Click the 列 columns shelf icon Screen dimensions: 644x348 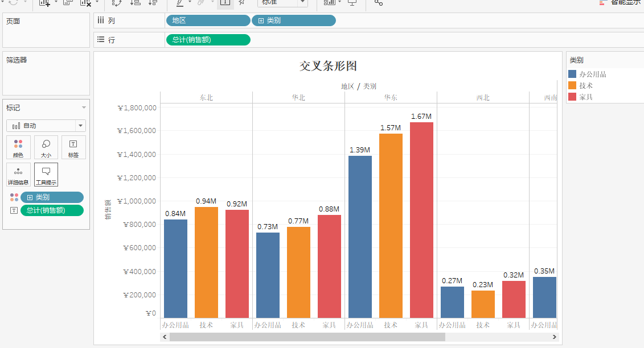(101, 20)
